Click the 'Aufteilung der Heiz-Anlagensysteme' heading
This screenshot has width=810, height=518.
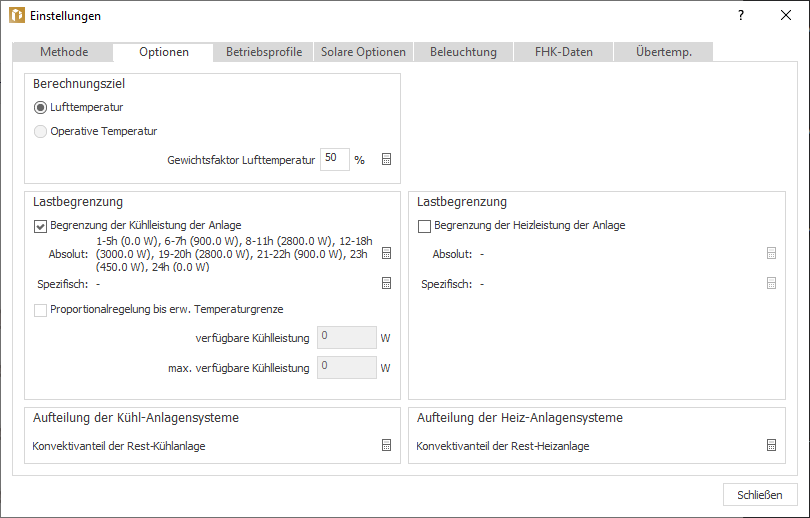pos(520,417)
